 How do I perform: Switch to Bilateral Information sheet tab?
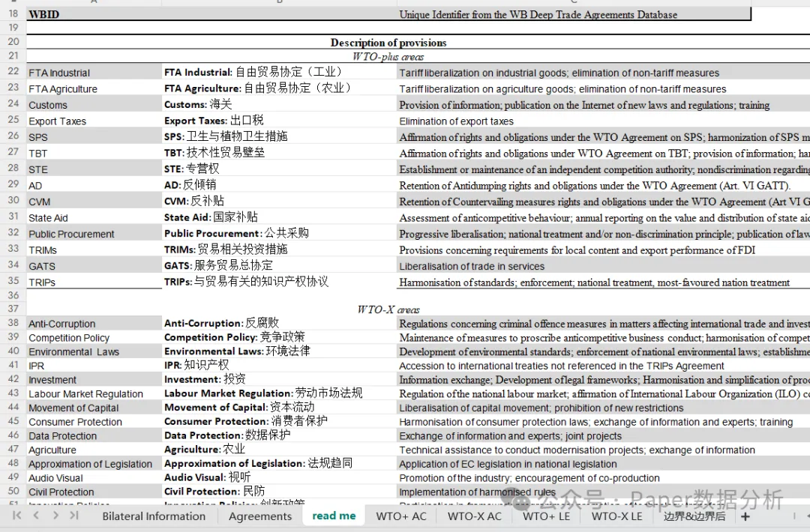pos(154,516)
